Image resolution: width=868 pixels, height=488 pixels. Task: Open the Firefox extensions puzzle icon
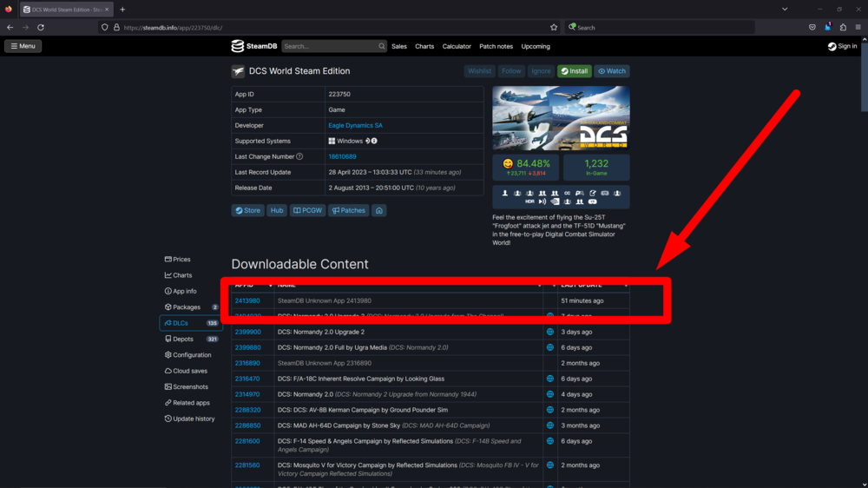click(843, 27)
